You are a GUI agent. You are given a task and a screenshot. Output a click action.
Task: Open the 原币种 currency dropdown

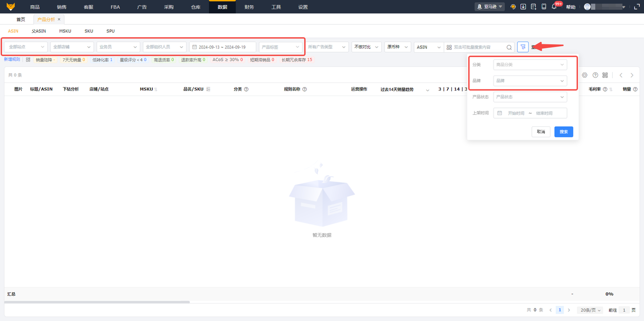pyautogui.click(x=398, y=47)
